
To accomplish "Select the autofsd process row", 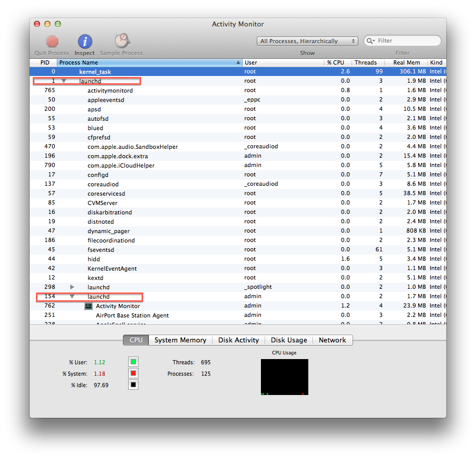I will click(x=238, y=119).
